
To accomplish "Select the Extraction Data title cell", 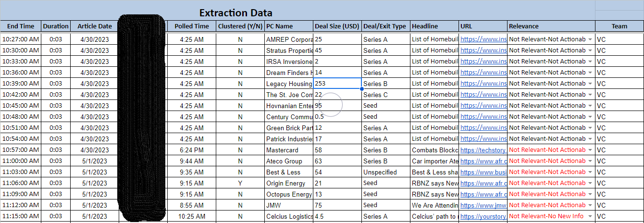I will pyautogui.click(x=235, y=13).
